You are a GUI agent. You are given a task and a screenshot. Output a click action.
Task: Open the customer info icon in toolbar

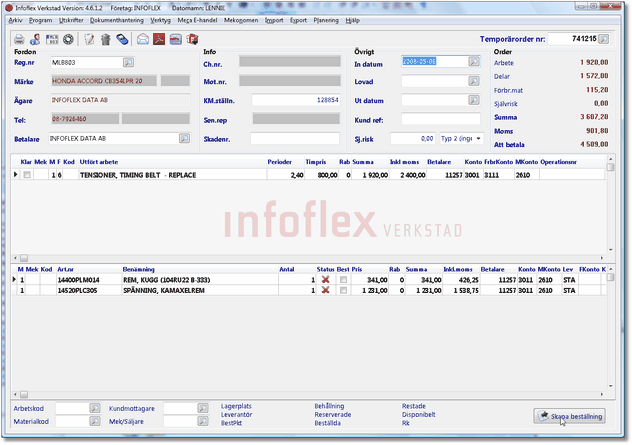click(35, 39)
